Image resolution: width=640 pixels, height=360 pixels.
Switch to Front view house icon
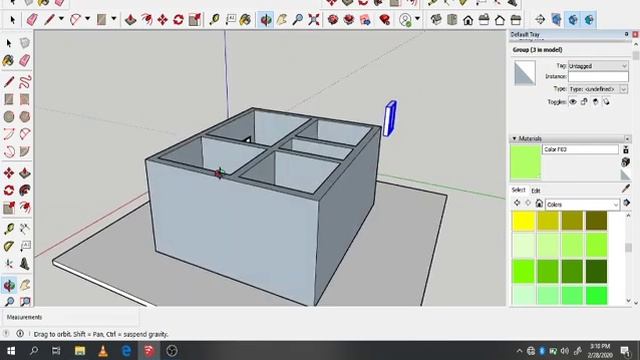468,20
